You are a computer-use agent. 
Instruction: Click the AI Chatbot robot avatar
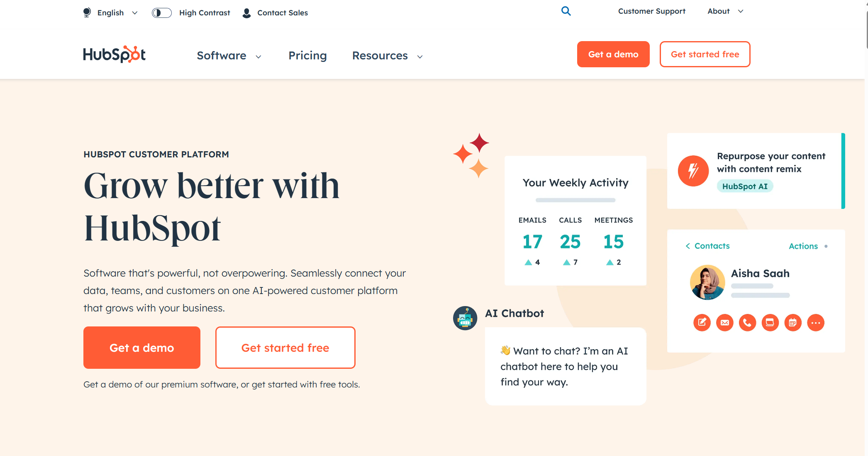point(465,319)
